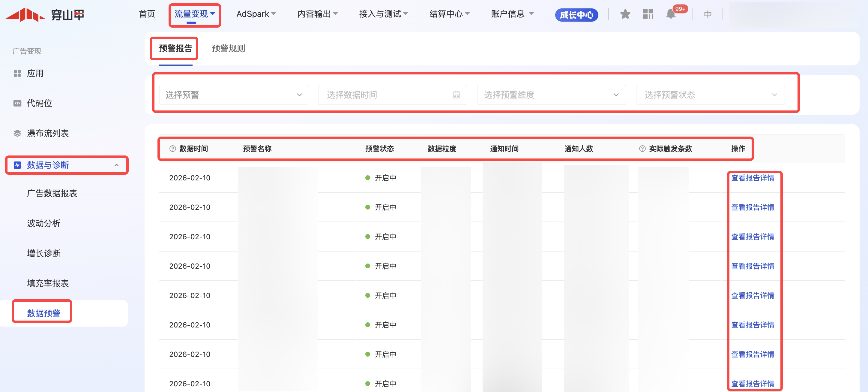Switch to the 预警规则 tab
This screenshot has height=392, width=868.
228,49
